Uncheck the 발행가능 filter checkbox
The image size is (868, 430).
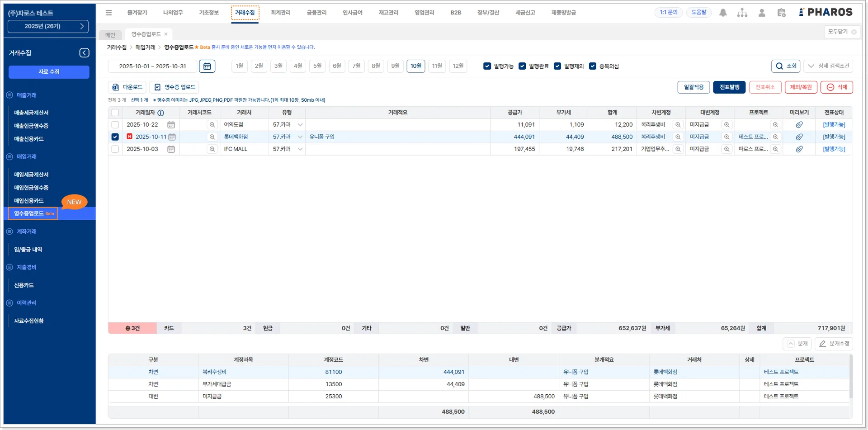[487, 66]
